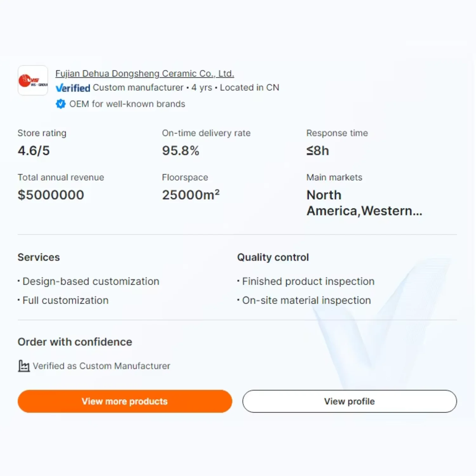The width and height of the screenshot is (476, 476).
Task: Click the factory icon beside Verified as Custom Manufacturer
Action: pyautogui.click(x=24, y=366)
